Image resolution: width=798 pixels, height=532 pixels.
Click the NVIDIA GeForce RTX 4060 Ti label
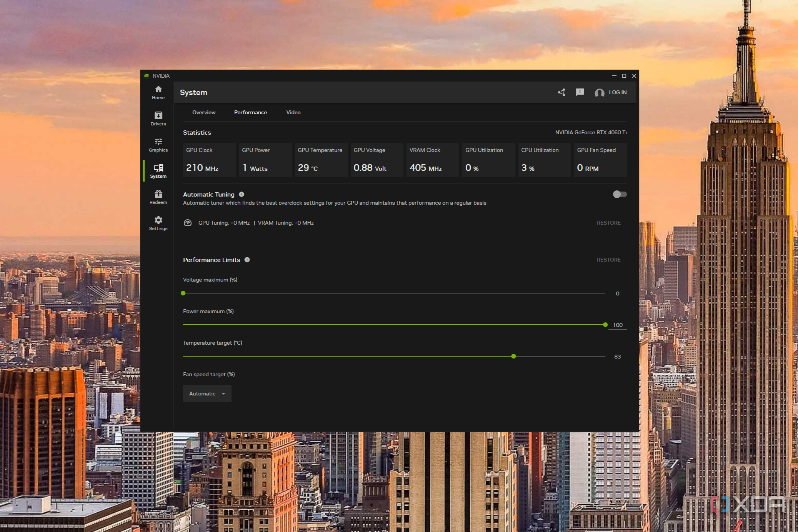tap(591, 132)
